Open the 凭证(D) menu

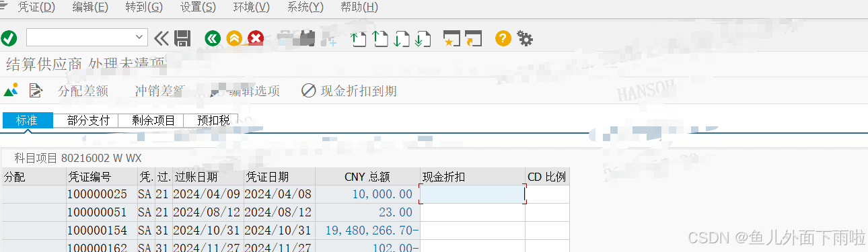(x=36, y=7)
